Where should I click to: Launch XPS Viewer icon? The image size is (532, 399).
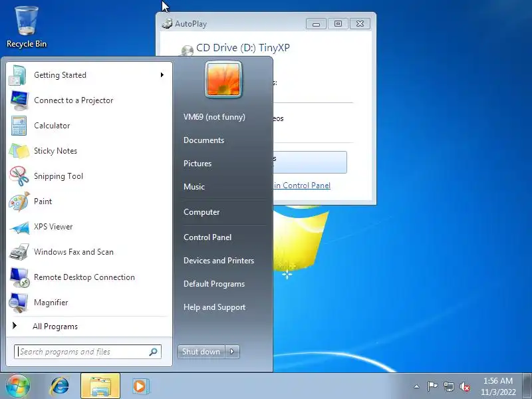[19, 227]
